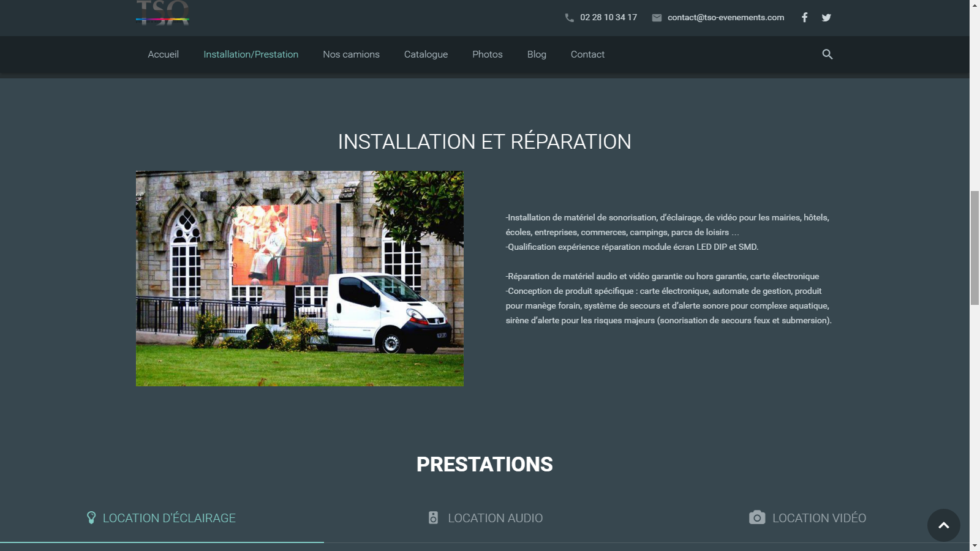Click the lightbulb icon for Location d'éclairage

pyautogui.click(x=91, y=518)
